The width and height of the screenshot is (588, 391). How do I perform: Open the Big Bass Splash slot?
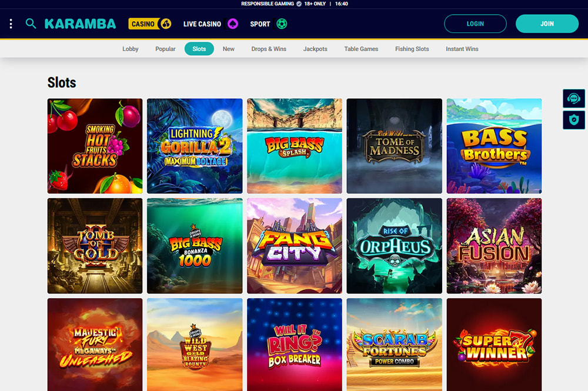(x=295, y=146)
